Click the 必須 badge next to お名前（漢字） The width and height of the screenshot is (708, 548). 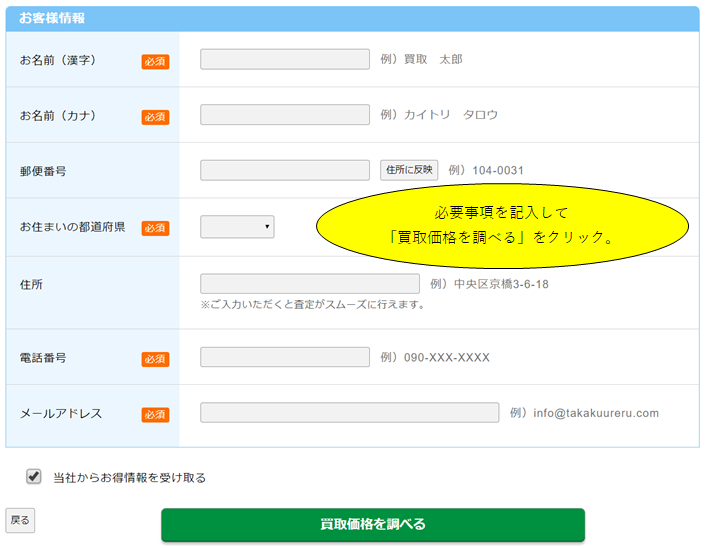click(155, 61)
